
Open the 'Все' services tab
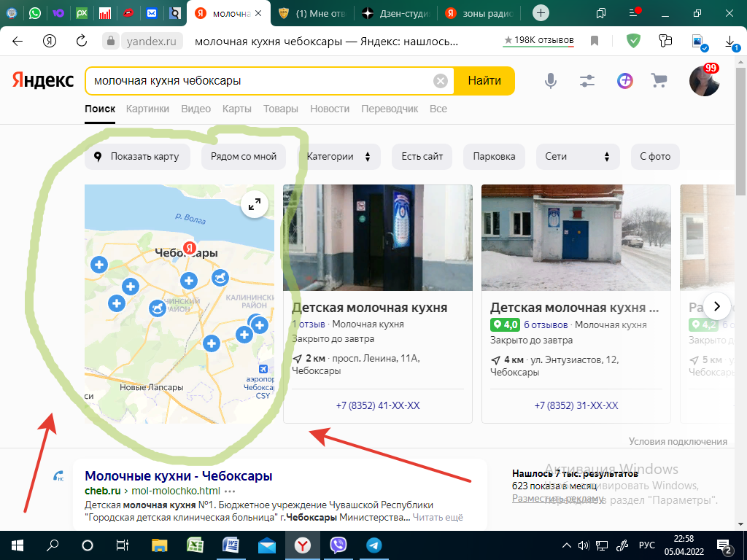point(438,109)
